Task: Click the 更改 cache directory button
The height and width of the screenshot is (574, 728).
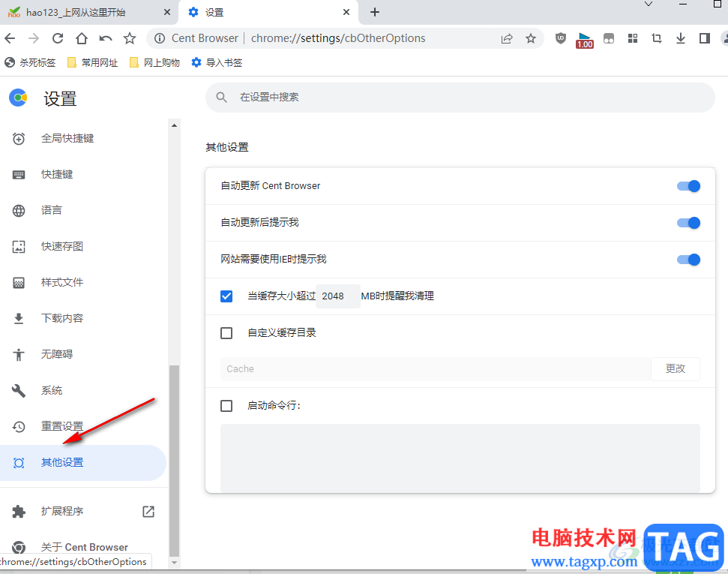Action: [x=675, y=368]
